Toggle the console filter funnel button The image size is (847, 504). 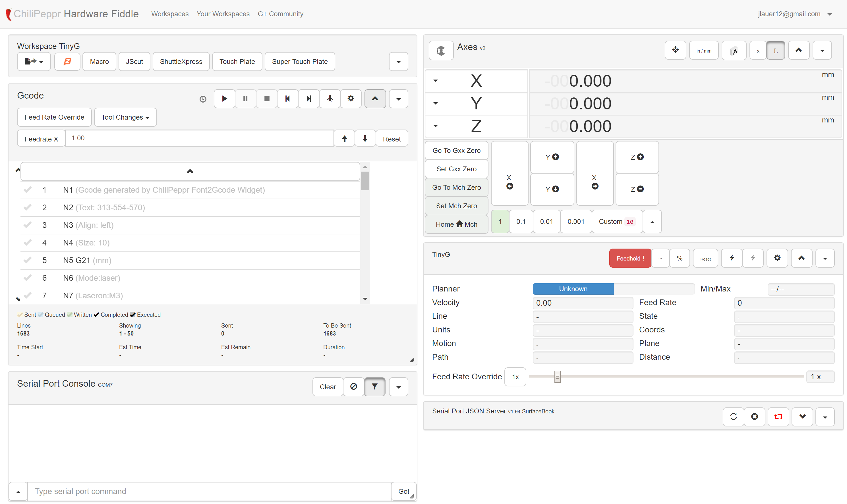point(374,387)
